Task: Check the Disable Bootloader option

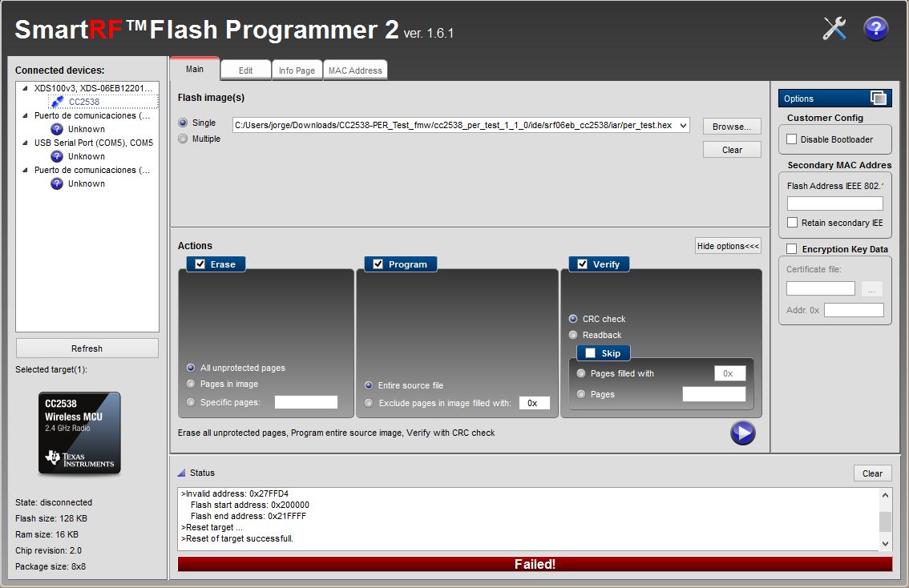Action: [791, 139]
